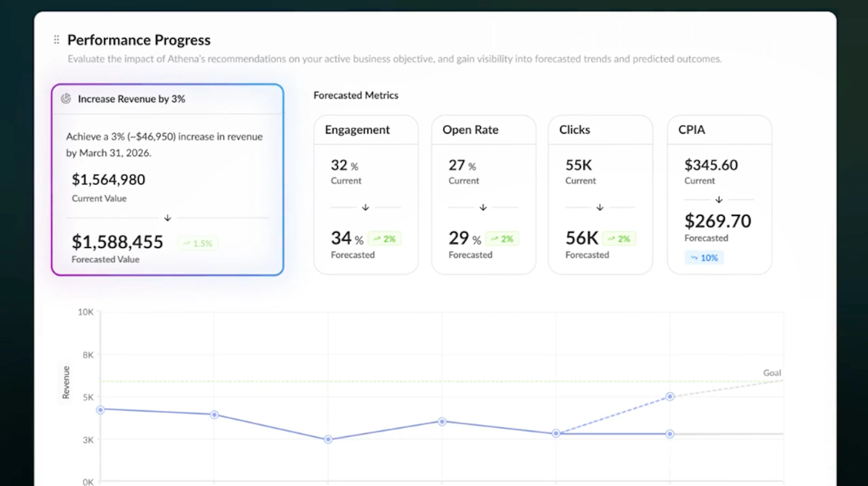Click the drag handle beside Performance Progress
Image resolution: width=868 pixels, height=486 pixels.
point(57,40)
